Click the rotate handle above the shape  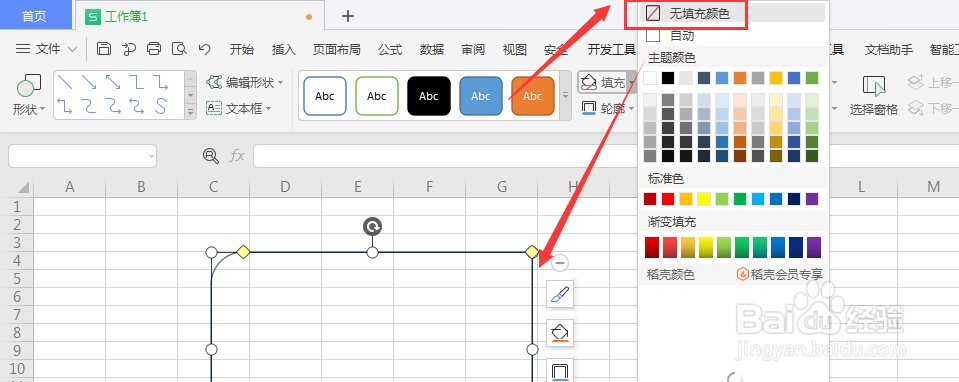pos(372,227)
